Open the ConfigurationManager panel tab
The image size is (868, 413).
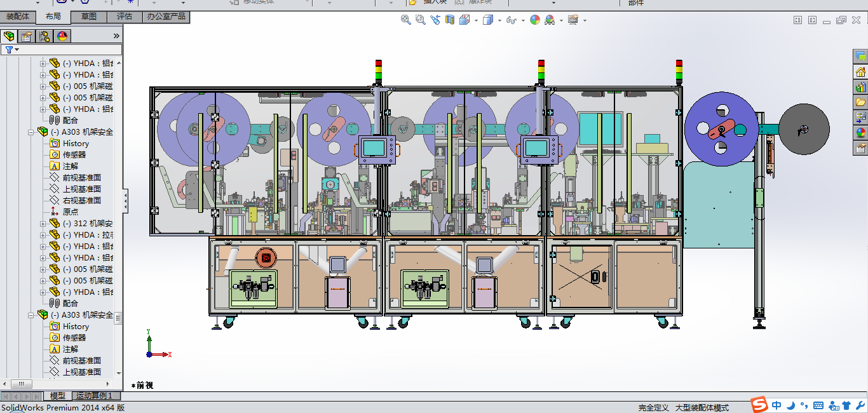(44, 36)
